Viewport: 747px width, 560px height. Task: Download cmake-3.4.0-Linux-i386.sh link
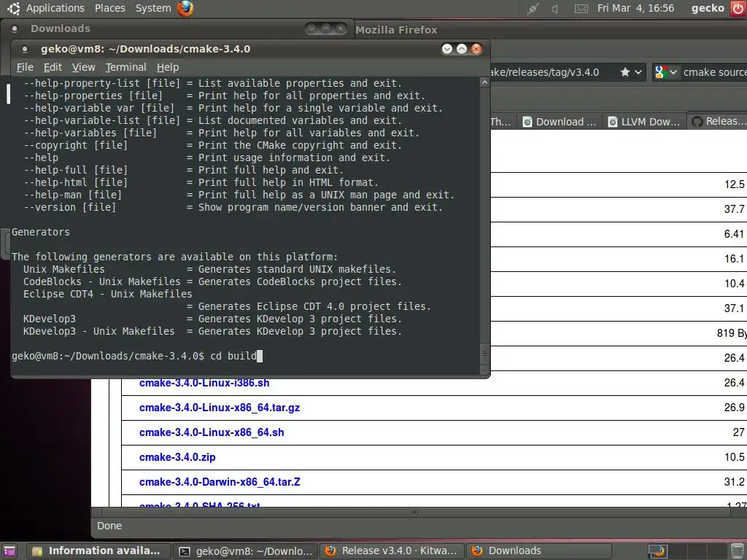204,383
